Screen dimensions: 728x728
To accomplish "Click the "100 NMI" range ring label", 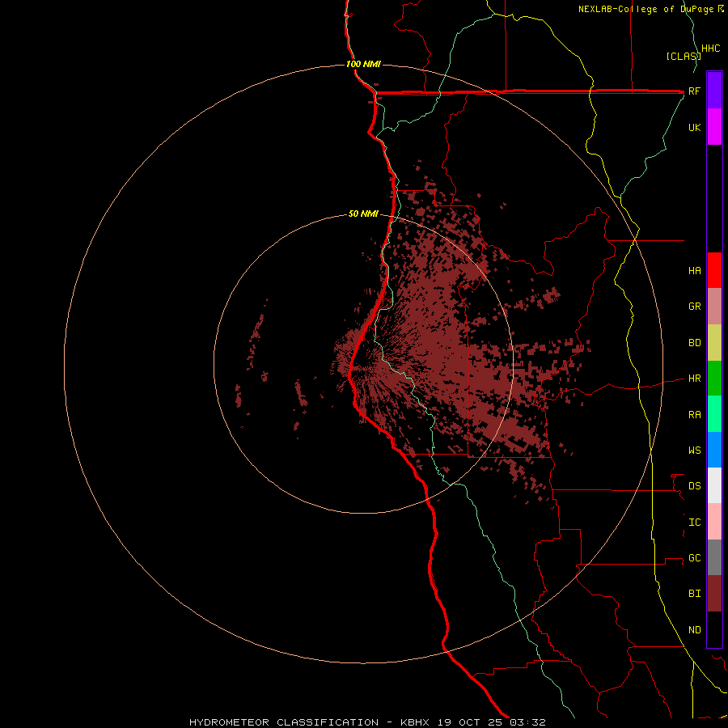I will coord(363,64).
